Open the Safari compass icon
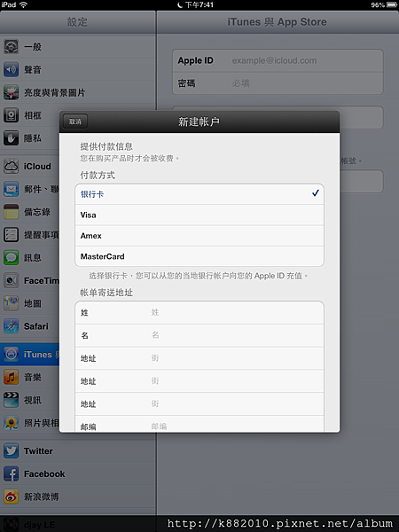399x532 pixels. point(11,326)
